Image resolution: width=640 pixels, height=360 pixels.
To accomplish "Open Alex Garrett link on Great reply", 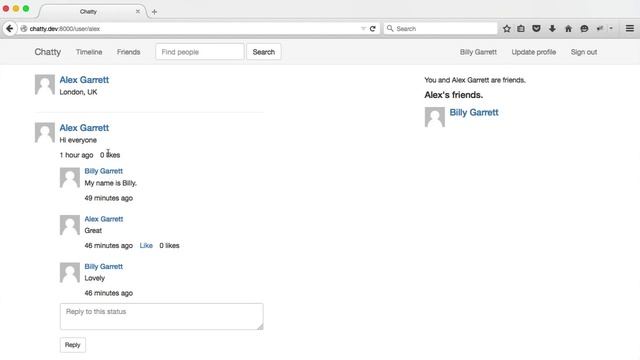I will point(104,219).
